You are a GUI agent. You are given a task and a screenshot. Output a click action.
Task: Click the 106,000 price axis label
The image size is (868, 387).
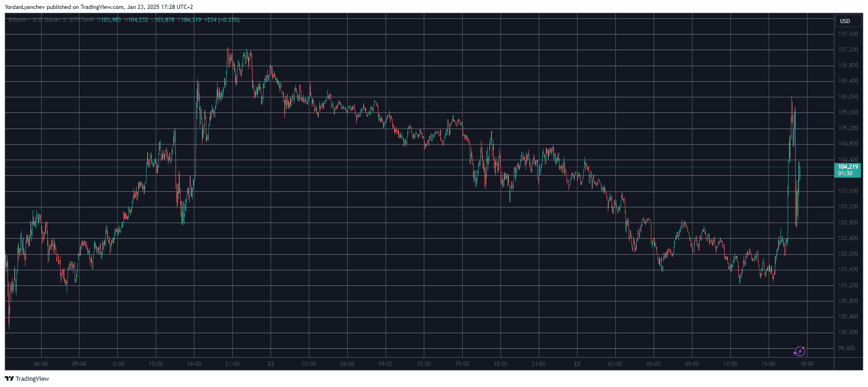coord(848,97)
